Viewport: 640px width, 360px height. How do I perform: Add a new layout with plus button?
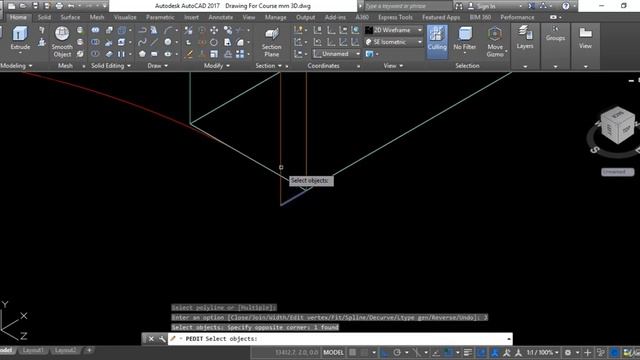coord(89,350)
